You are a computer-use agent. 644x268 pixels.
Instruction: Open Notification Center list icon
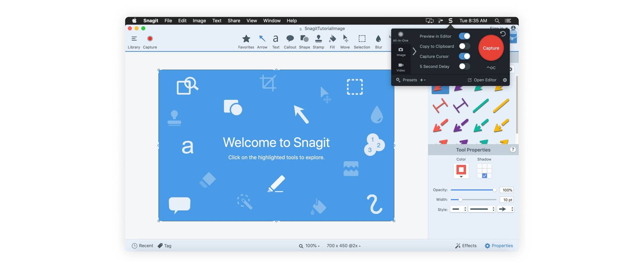pos(508,21)
